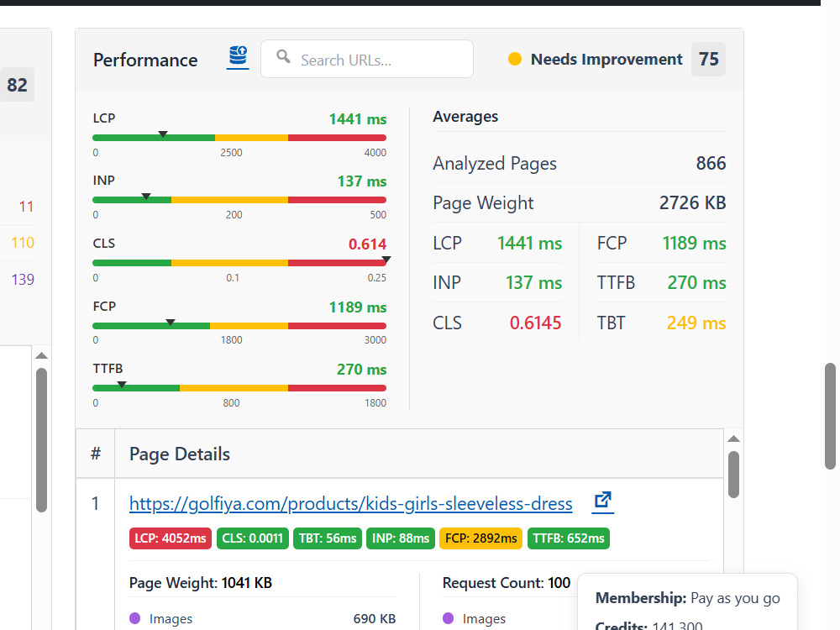Click the average TBT value 249 ms
This screenshot has height=630, width=840.
(696, 323)
